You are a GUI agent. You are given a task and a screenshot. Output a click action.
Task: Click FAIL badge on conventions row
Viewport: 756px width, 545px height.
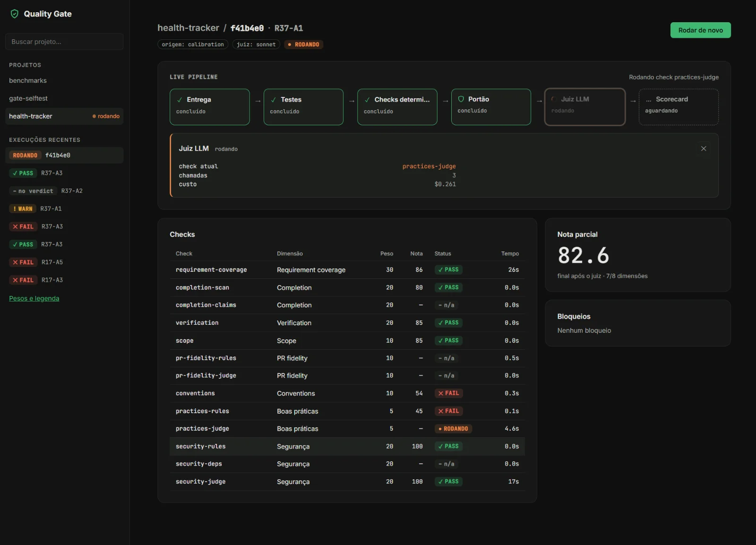[448, 393]
